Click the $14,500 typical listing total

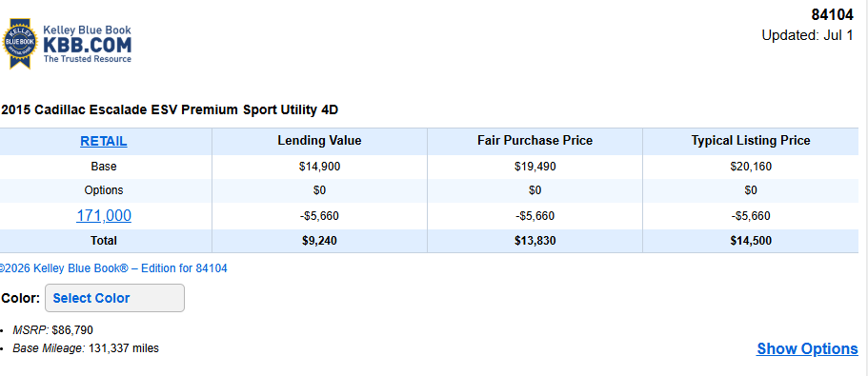click(751, 241)
